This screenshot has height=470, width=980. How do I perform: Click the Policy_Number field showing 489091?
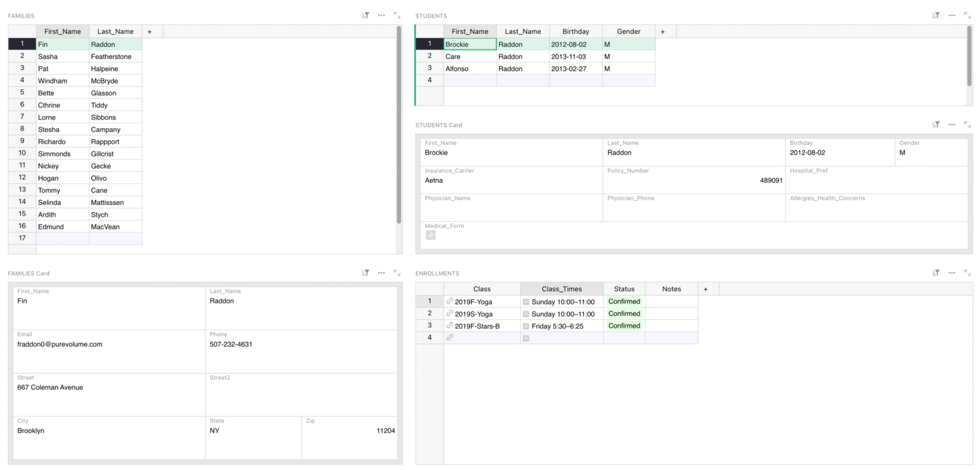tap(694, 180)
